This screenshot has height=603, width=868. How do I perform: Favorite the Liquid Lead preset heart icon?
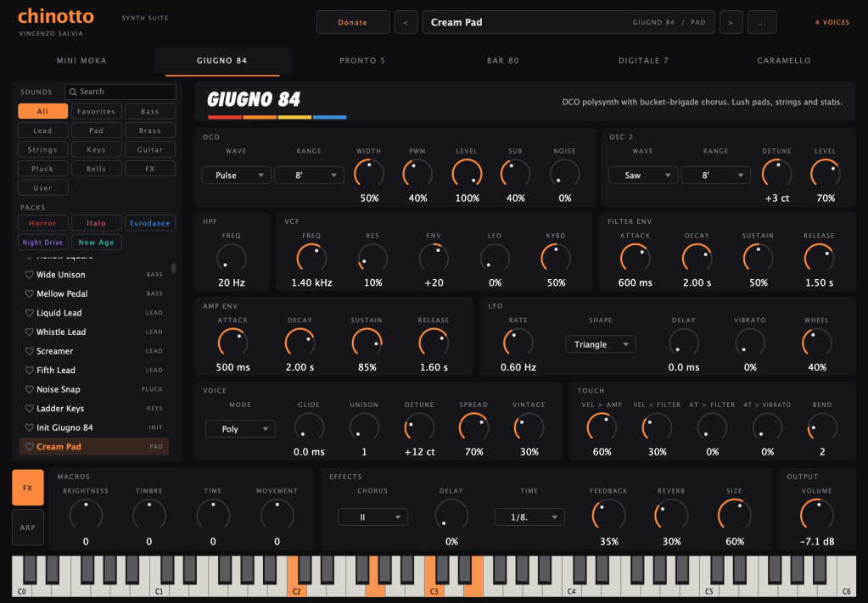tap(30, 313)
